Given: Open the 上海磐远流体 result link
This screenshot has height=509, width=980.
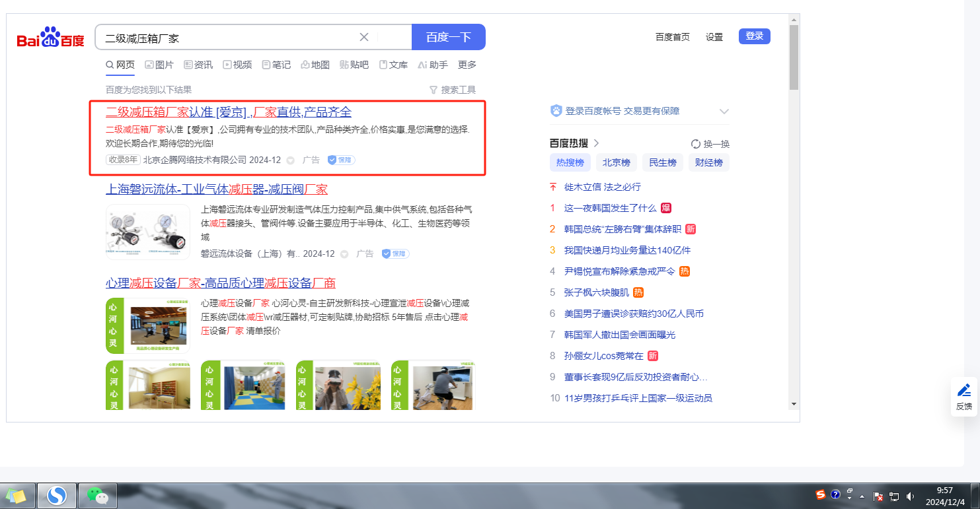Looking at the screenshot, I should (217, 189).
